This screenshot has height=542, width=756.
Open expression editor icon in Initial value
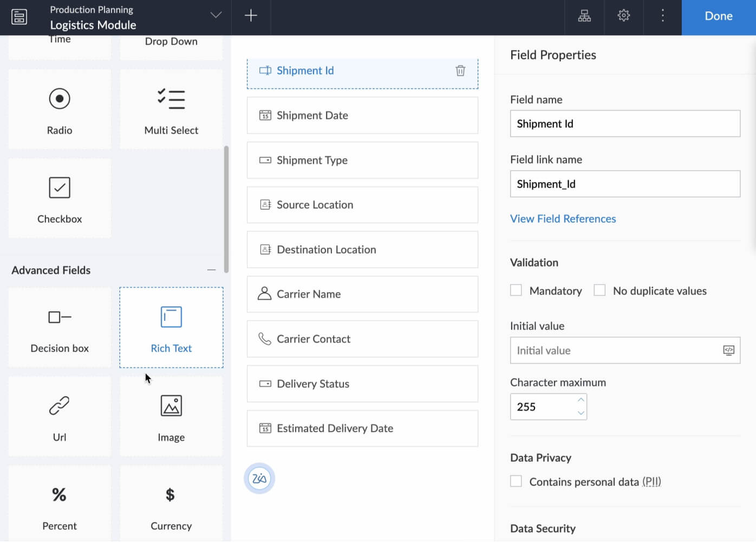[x=728, y=350]
